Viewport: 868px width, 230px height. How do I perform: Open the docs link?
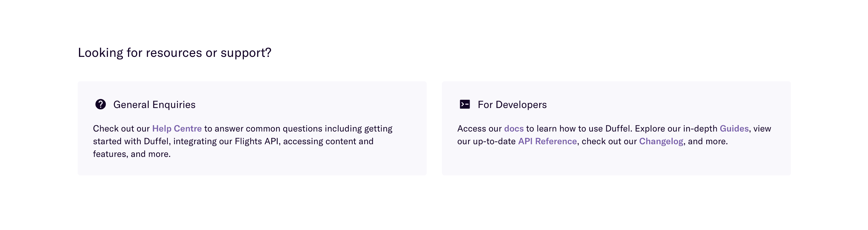[514, 128]
